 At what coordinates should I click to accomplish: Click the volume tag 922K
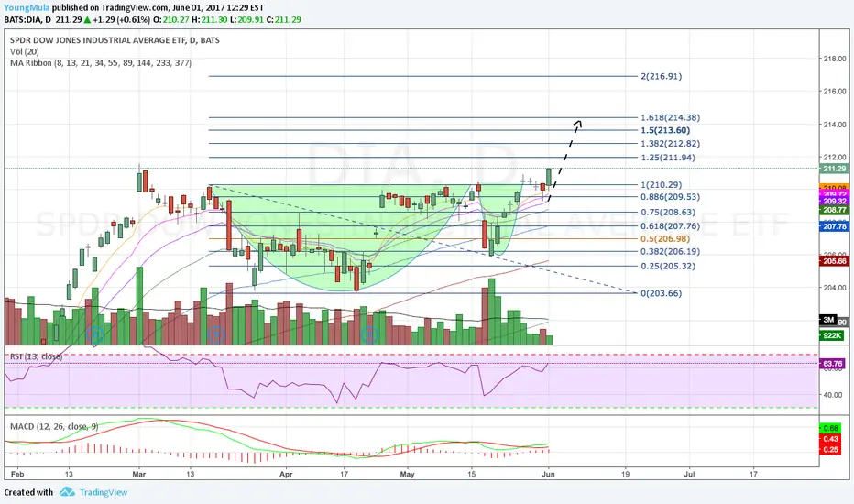click(x=832, y=335)
